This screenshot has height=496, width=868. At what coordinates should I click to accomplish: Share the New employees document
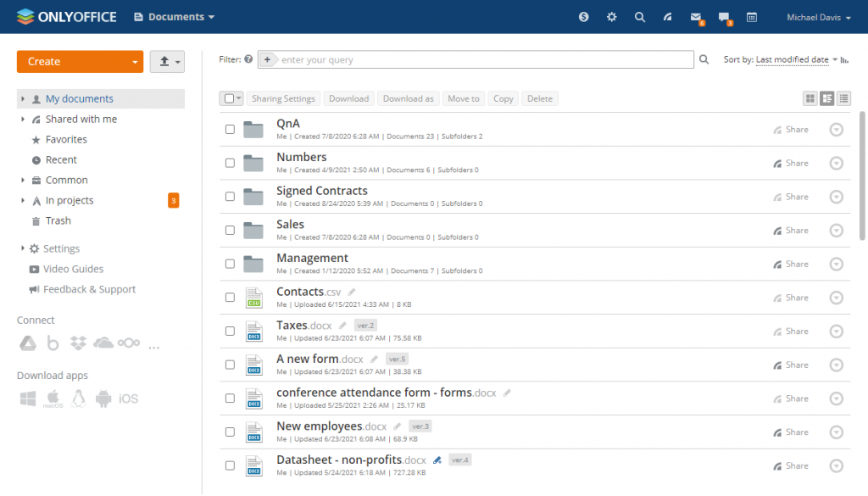[790, 432]
